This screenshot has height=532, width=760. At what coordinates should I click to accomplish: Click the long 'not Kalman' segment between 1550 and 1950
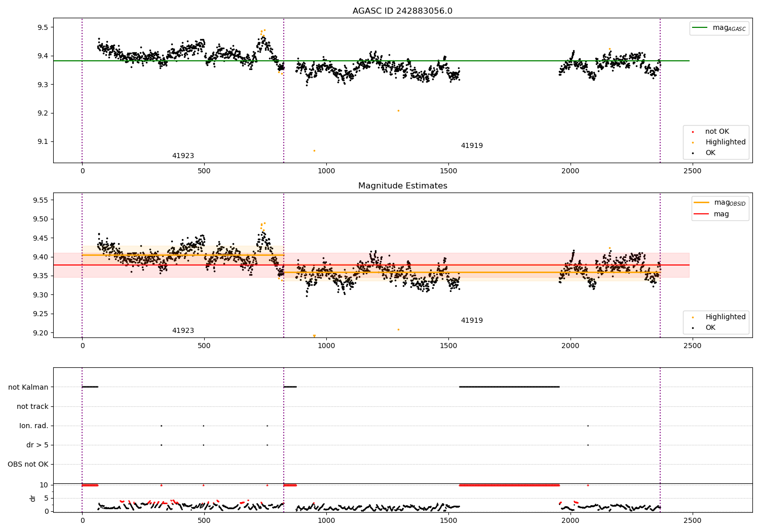(509, 387)
